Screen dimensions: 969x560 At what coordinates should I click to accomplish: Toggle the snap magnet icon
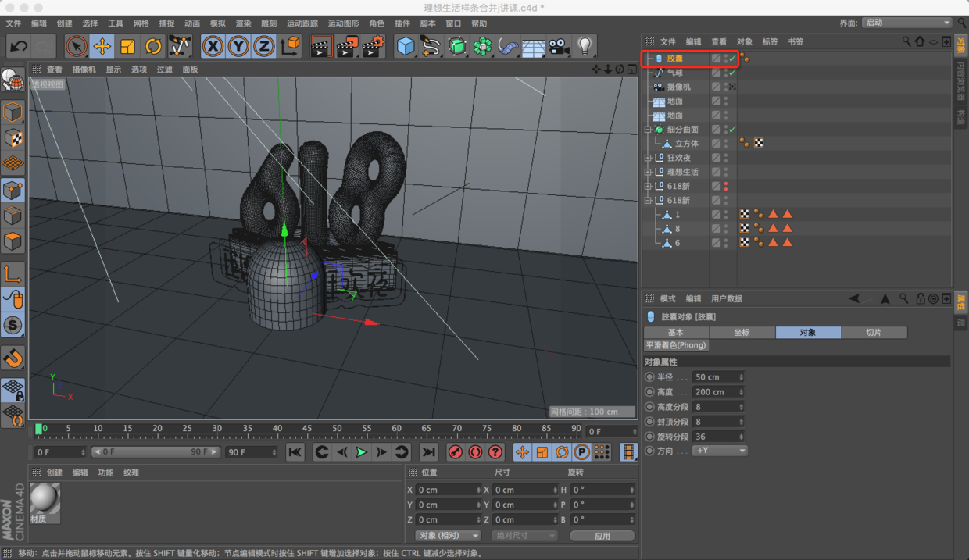click(x=13, y=358)
